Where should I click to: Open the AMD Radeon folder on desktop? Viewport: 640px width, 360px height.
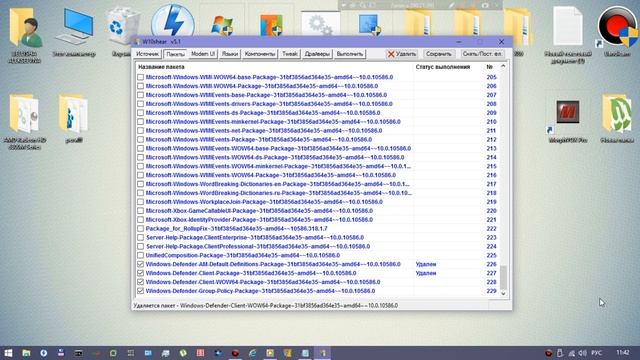[24, 122]
